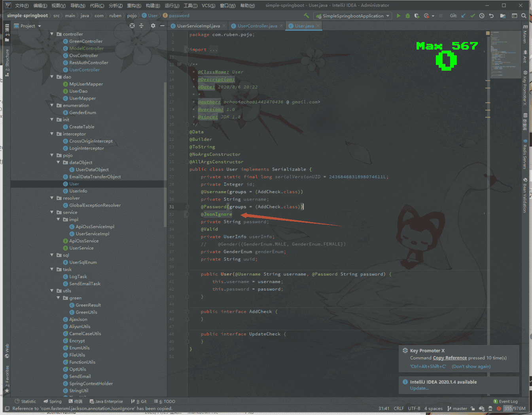The image size is (532, 415).
Task: Click locate current file crosshair icon
Action: pyautogui.click(x=132, y=26)
